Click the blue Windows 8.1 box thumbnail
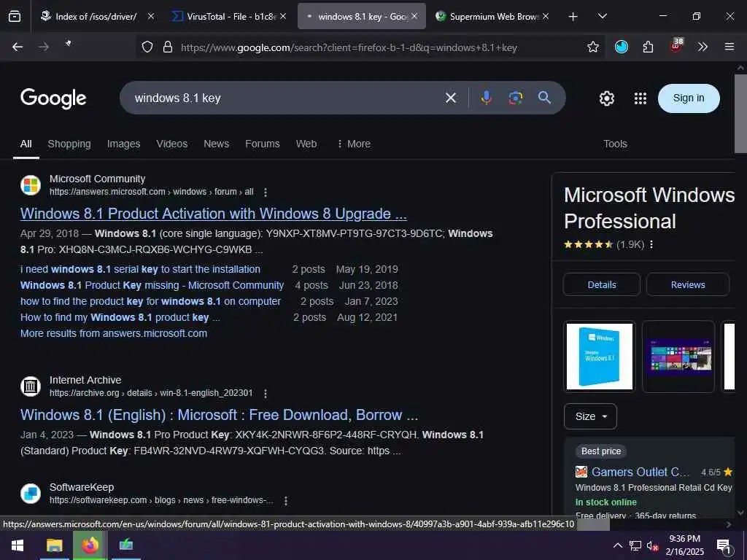747x560 pixels. [x=600, y=357]
